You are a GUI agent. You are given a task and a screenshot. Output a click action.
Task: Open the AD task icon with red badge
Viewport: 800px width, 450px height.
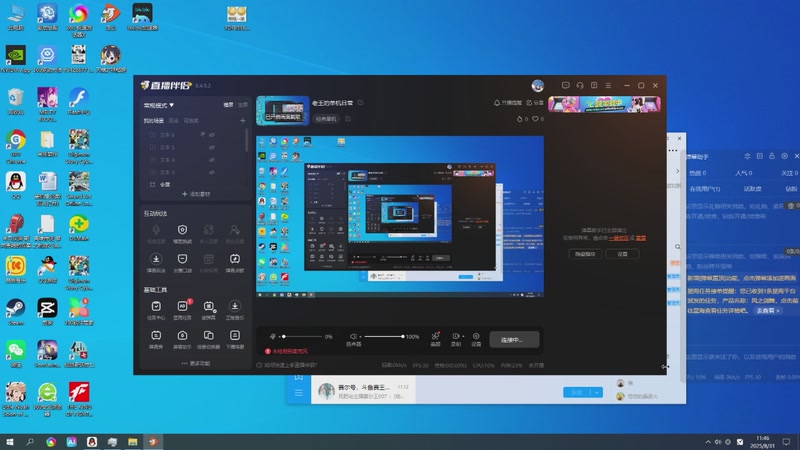pos(183,306)
